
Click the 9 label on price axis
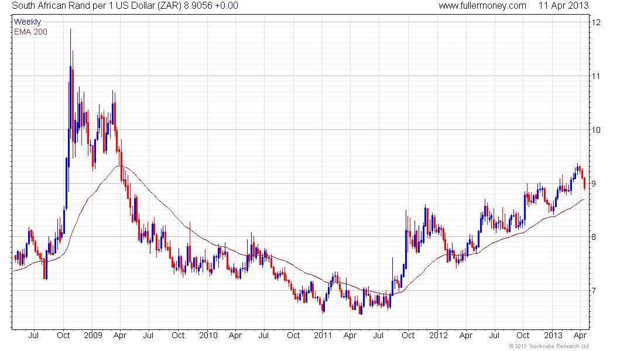point(594,184)
